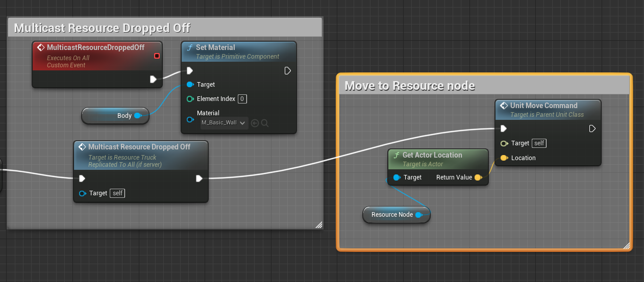644x282 pixels.
Task: Select the Resource Node variable node
Action: (x=397, y=215)
